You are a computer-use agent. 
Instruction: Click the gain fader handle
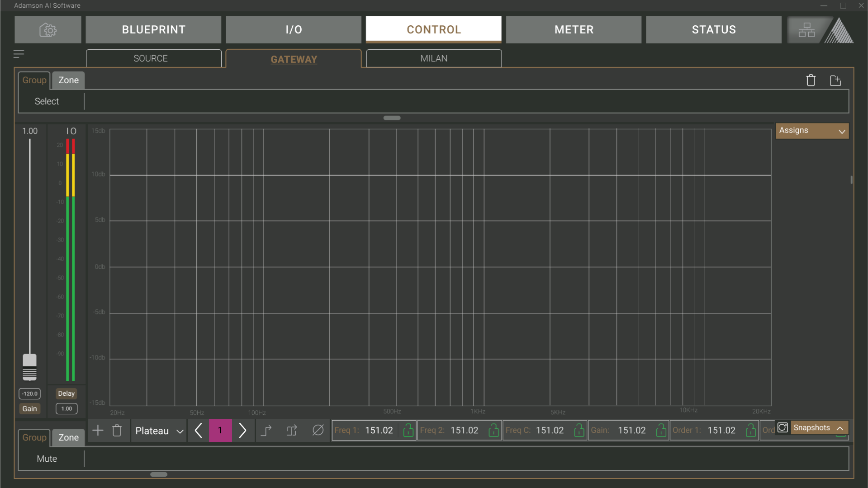(30, 360)
